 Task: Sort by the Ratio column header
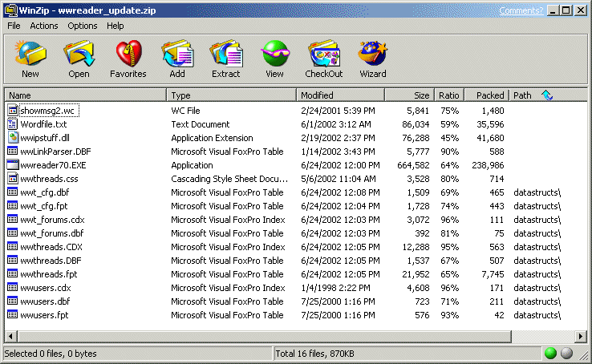(449, 95)
